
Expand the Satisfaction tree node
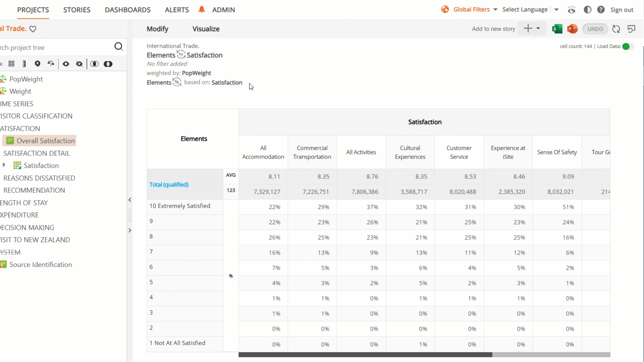4,165
